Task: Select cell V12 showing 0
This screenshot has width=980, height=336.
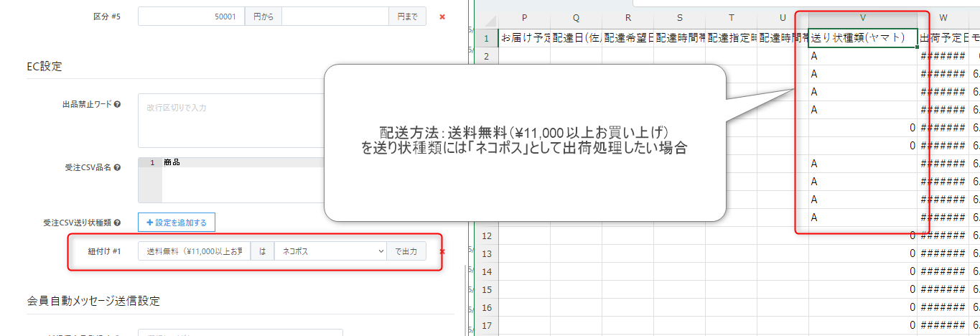Action: [863, 235]
